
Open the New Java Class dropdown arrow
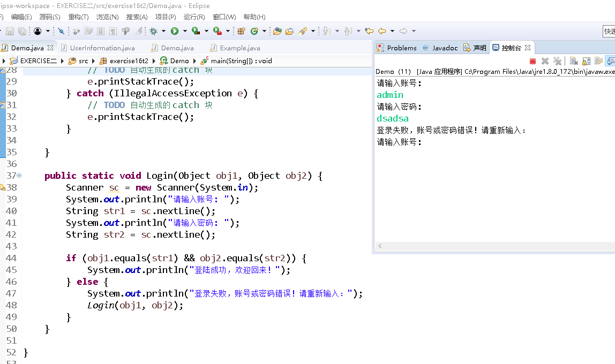point(264,31)
